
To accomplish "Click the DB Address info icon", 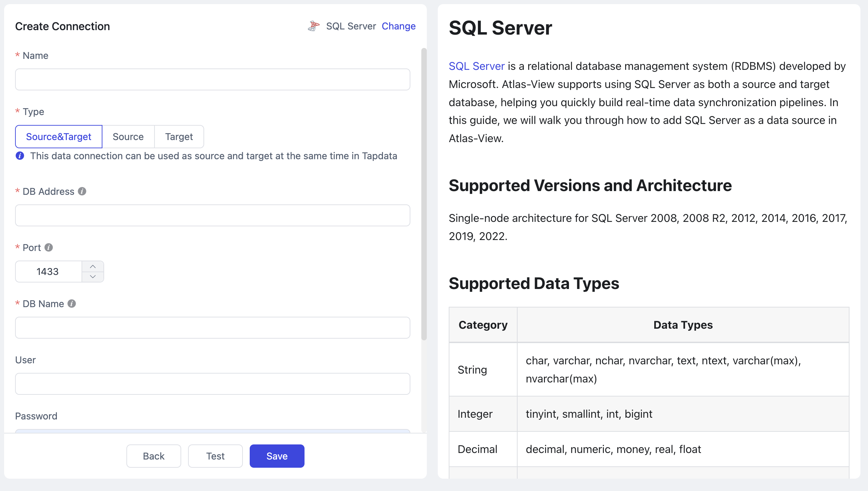I will (82, 191).
